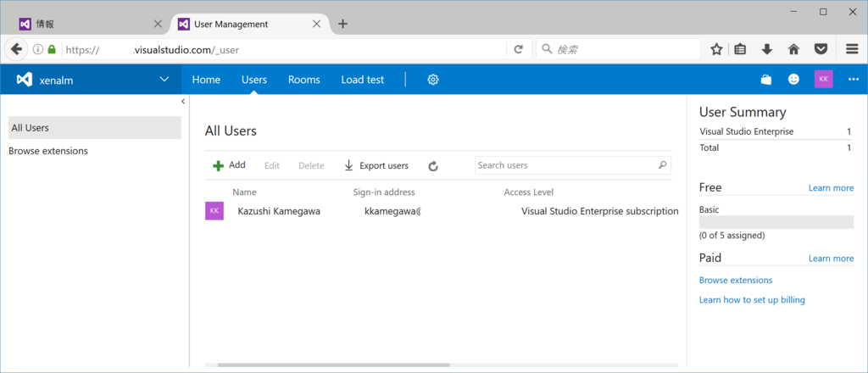This screenshot has width=868, height=373.
Task: Refresh the user list
Action: [433, 166]
